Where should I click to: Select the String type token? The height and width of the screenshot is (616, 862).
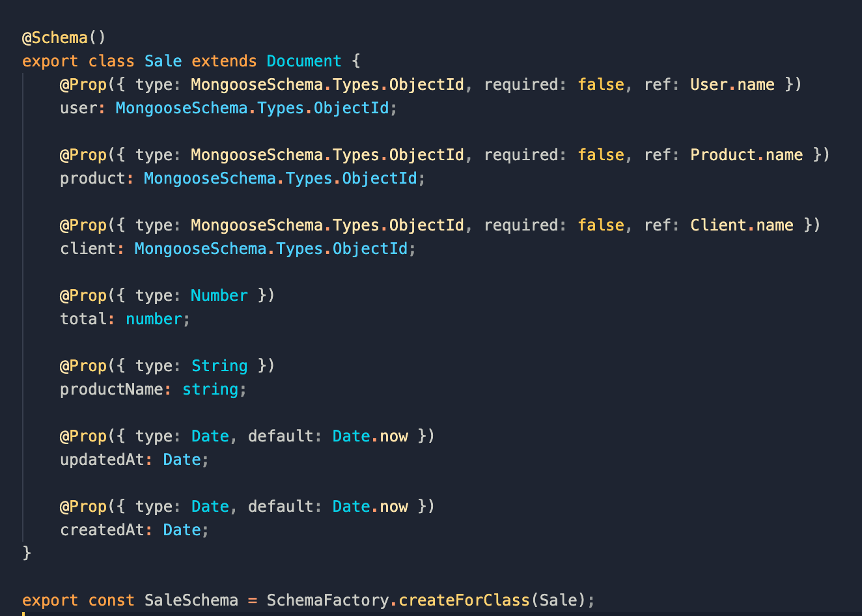click(x=219, y=365)
